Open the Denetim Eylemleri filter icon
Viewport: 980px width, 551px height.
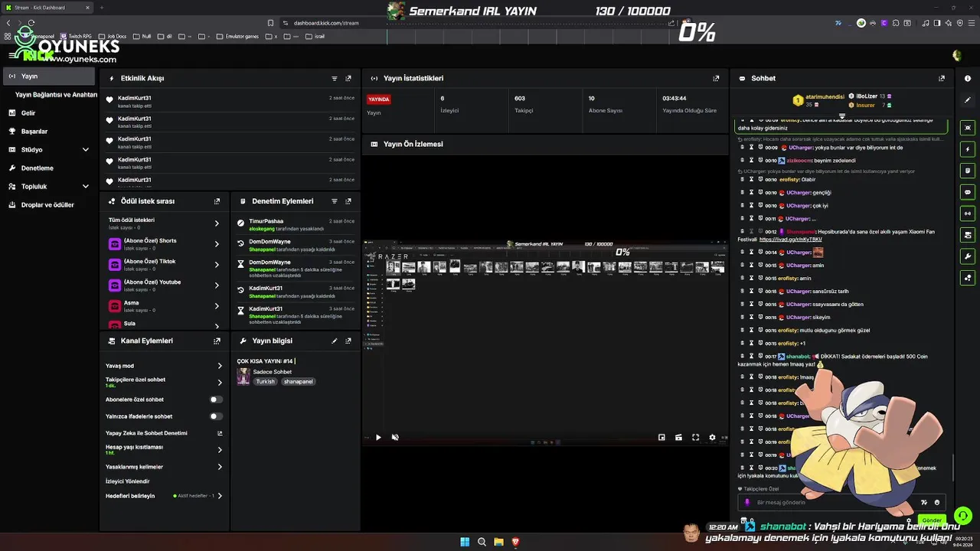tap(335, 201)
